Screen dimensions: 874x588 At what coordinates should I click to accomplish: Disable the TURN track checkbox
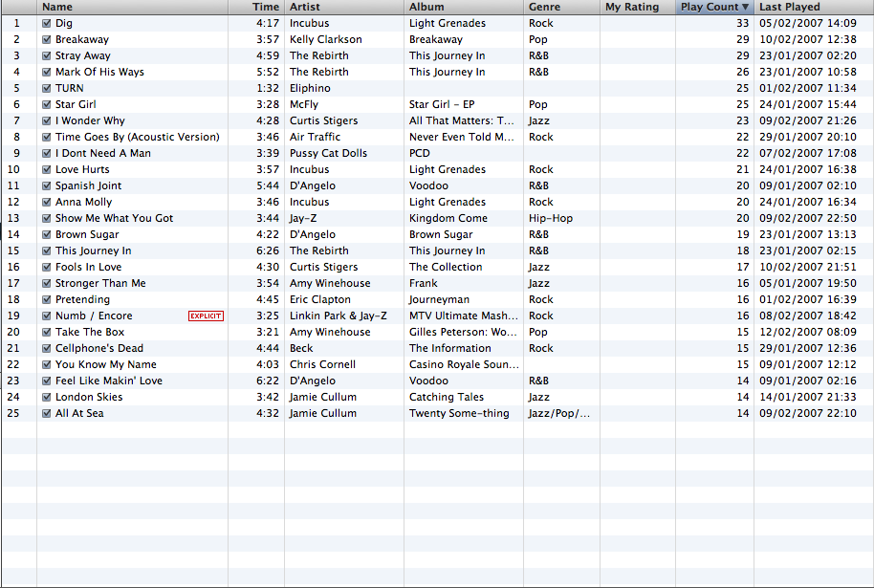(x=47, y=88)
